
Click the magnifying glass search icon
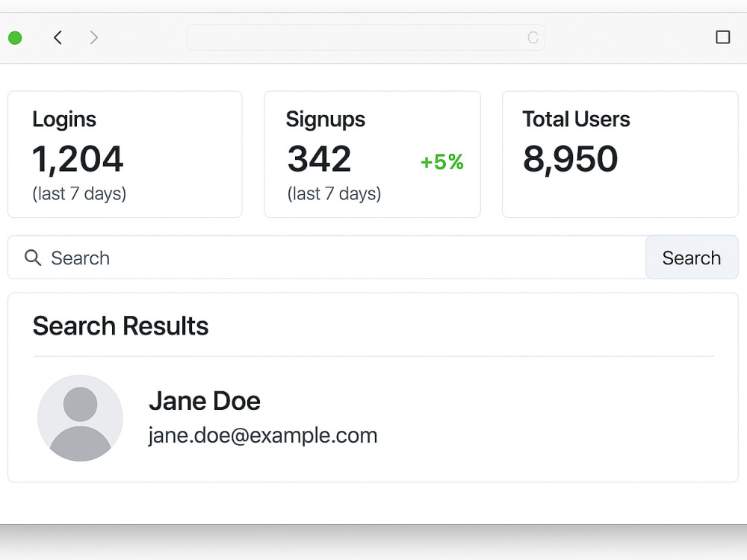[33, 258]
